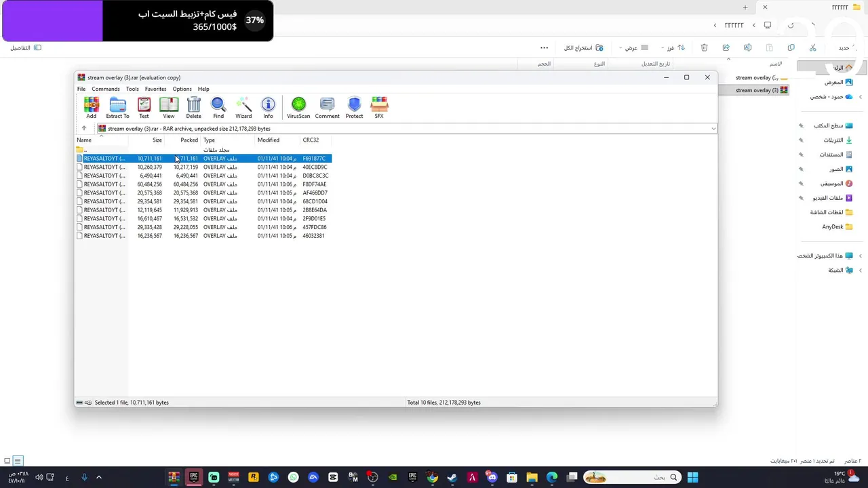Select the parent folder '..' row
The image size is (868, 488).
point(203,150)
